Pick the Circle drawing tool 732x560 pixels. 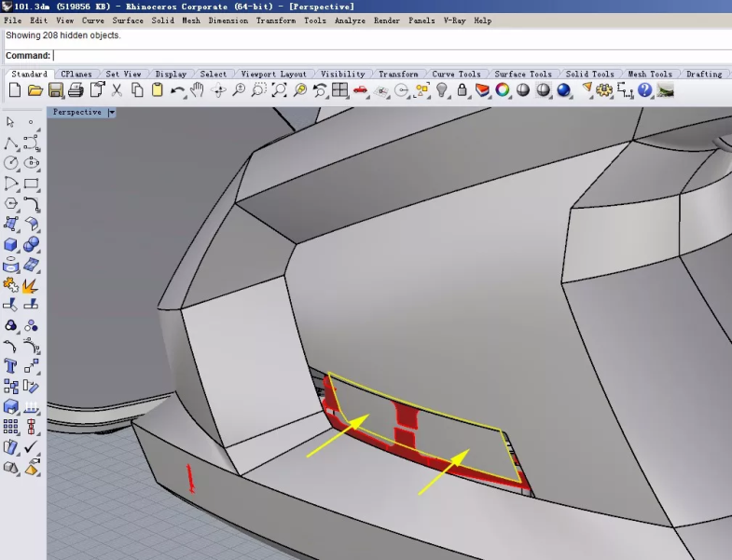pos(11,163)
